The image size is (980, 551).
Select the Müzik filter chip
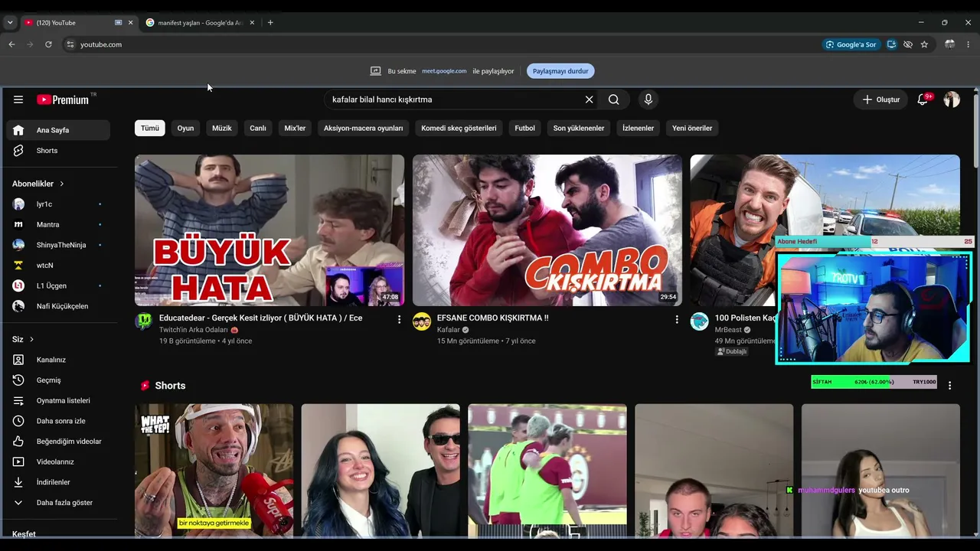pos(222,128)
